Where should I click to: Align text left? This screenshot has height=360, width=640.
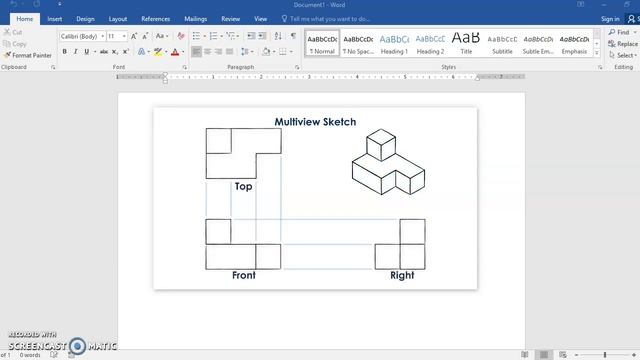[196, 52]
